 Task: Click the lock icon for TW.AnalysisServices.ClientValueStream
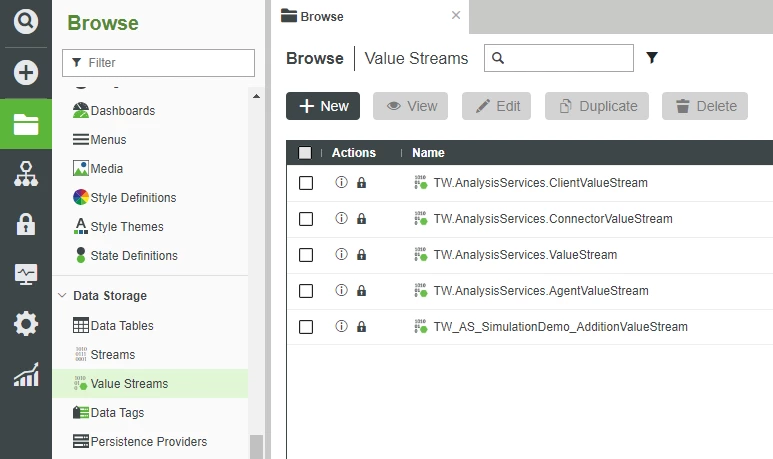pyautogui.click(x=361, y=183)
